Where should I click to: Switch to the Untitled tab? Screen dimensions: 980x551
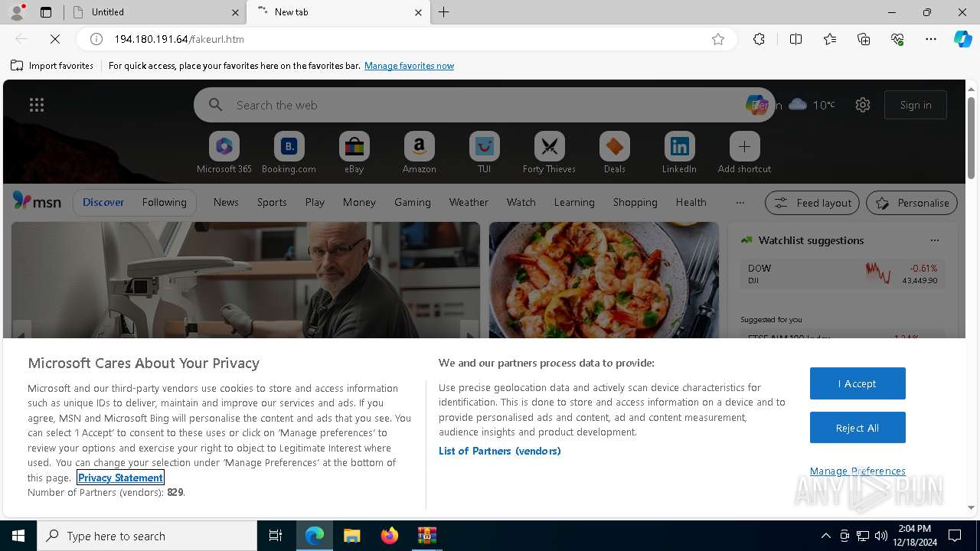153,12
